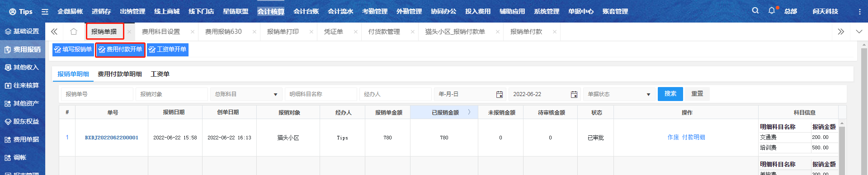Open 基础设置 in the sidebar

[23, 31]
